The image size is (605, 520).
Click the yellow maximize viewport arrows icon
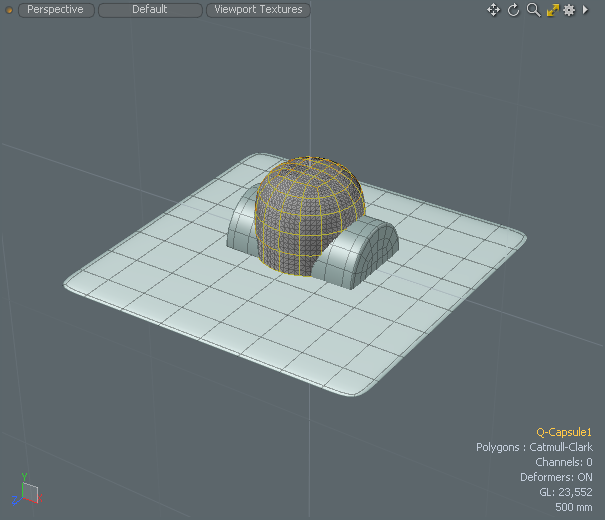click(551, 10)
